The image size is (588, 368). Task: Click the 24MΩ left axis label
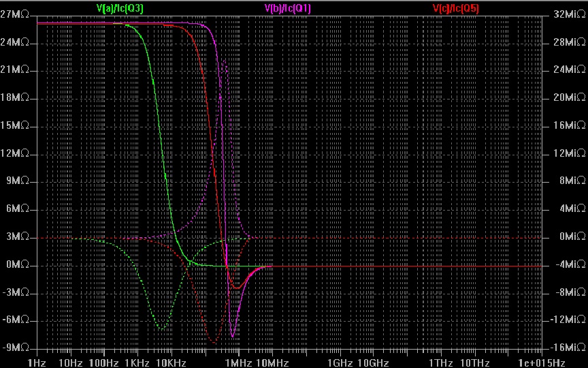(x=14, y=42)
